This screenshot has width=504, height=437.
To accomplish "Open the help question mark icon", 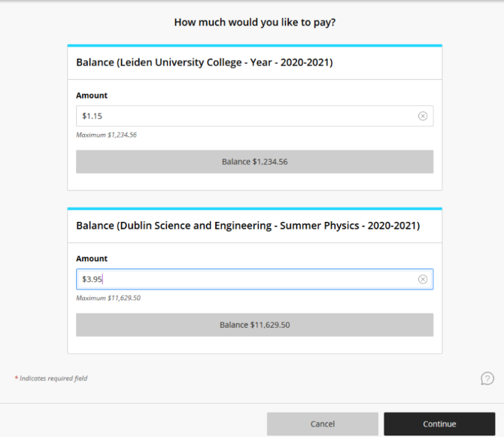I will click(487, 378).
